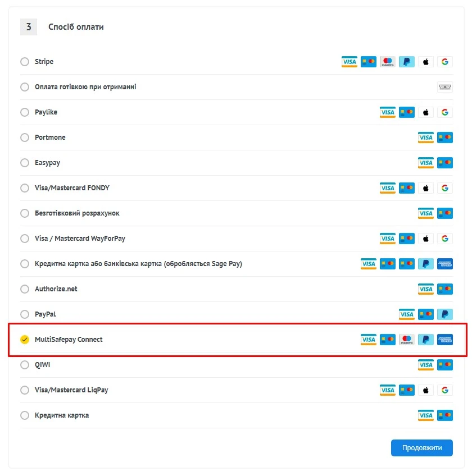Select the Stripe payment method
Screen dimensions: 472x476
pyautogui.click(x=25, y=62)
